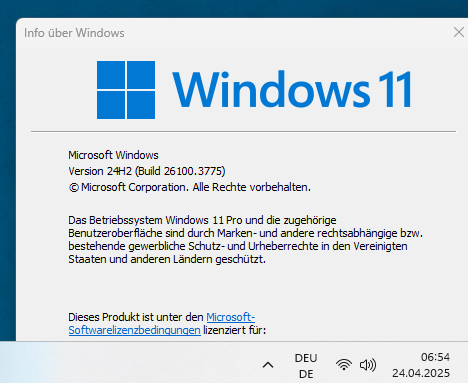Open the DEU DE keyboard language switcher

point(306,366)
